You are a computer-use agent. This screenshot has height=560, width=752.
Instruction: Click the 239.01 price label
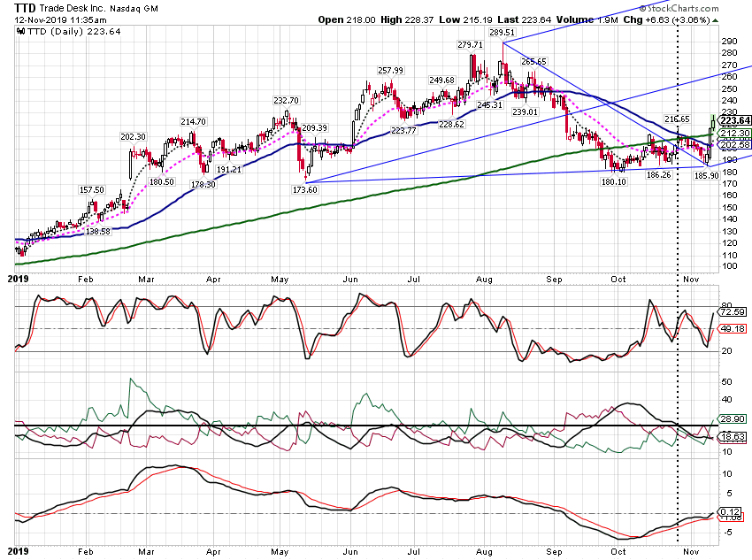(526, 111)
